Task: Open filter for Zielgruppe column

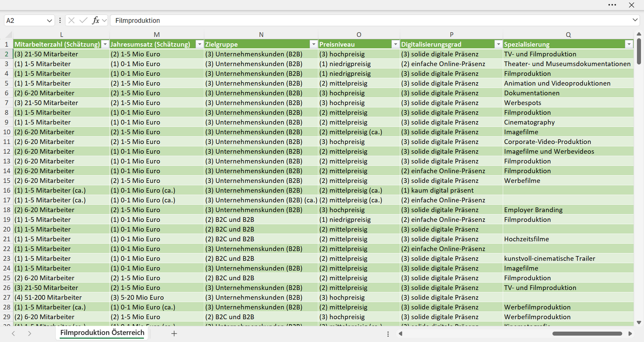Action: [x=313, y=44]
